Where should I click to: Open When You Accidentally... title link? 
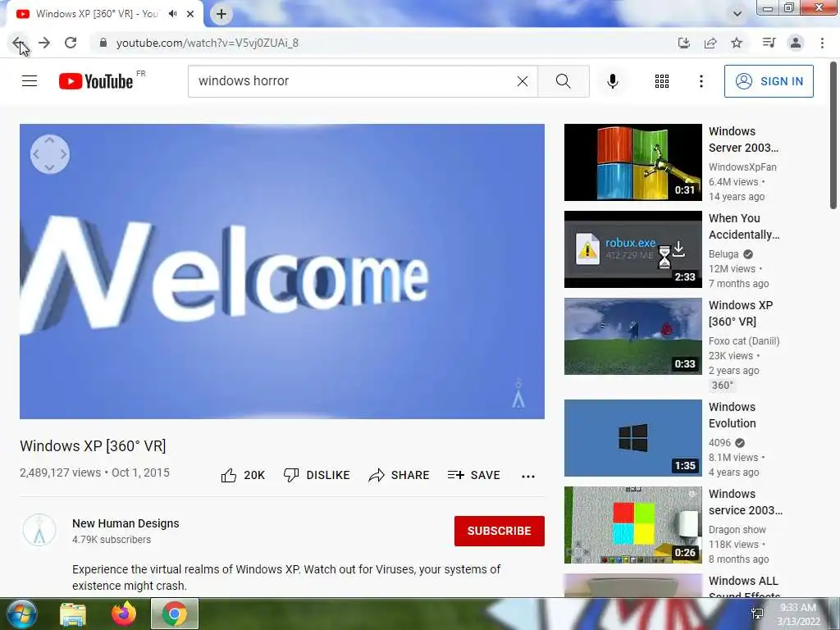tap(744, 226)
